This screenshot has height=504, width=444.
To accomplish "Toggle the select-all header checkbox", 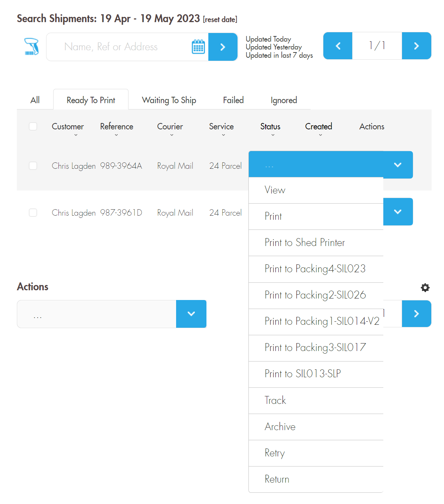I will [x=33, y=126].
